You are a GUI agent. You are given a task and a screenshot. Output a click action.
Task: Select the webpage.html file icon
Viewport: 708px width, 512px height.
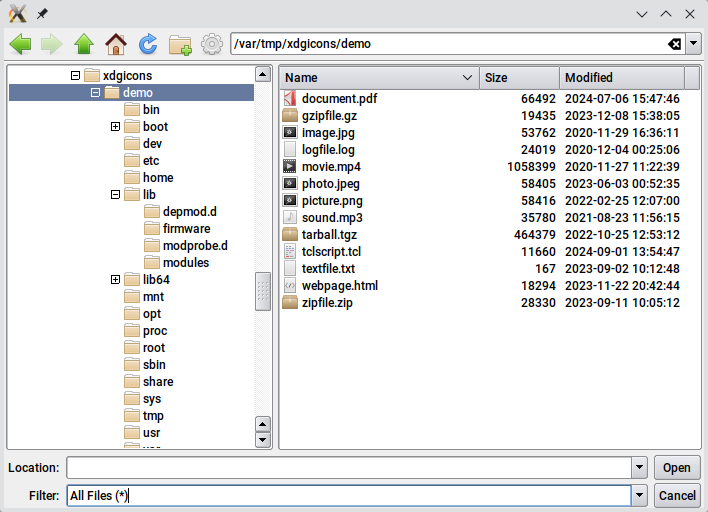(x=290, y=285)
